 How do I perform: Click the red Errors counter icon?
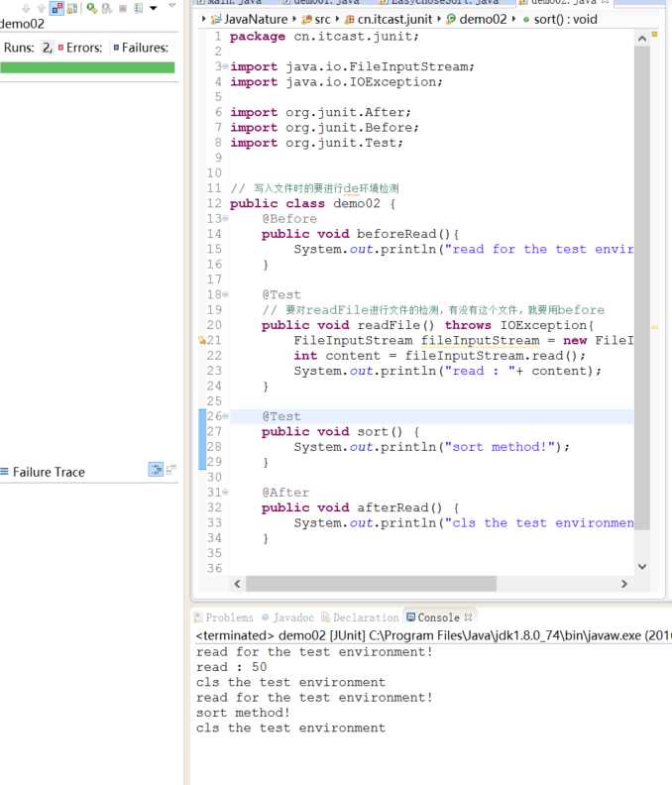pyautogui.click(x=60, y=48)
